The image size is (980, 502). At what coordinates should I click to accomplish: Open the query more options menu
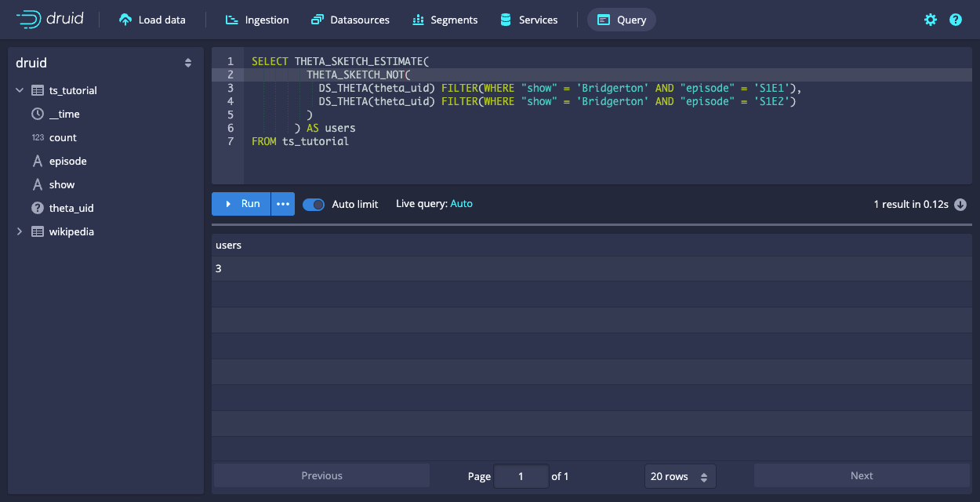282,204
